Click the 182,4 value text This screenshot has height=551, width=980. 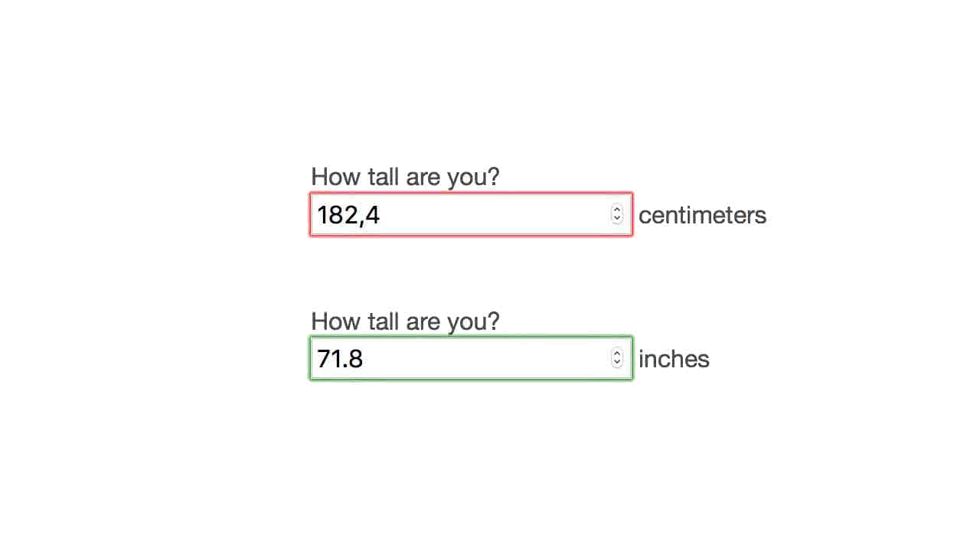tap(348, 215)
